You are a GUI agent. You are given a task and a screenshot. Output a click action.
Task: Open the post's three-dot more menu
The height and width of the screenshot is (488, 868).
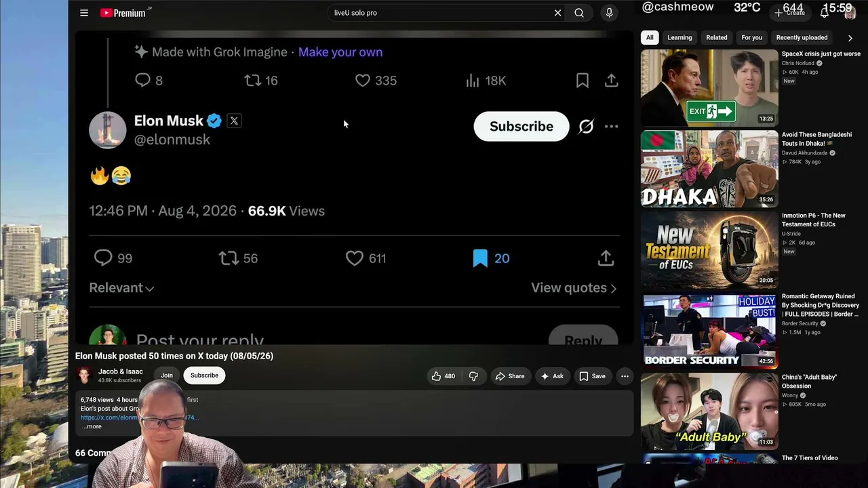pos(611,127)
